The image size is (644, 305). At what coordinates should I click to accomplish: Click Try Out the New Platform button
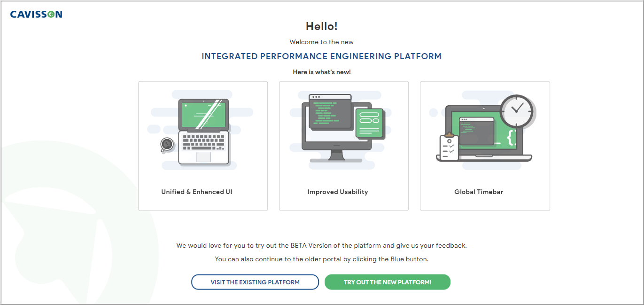click(388, 282)
